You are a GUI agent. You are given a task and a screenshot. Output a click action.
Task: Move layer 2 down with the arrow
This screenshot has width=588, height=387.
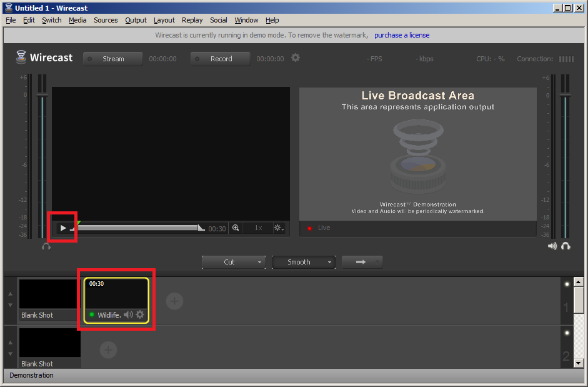(11, 354)
